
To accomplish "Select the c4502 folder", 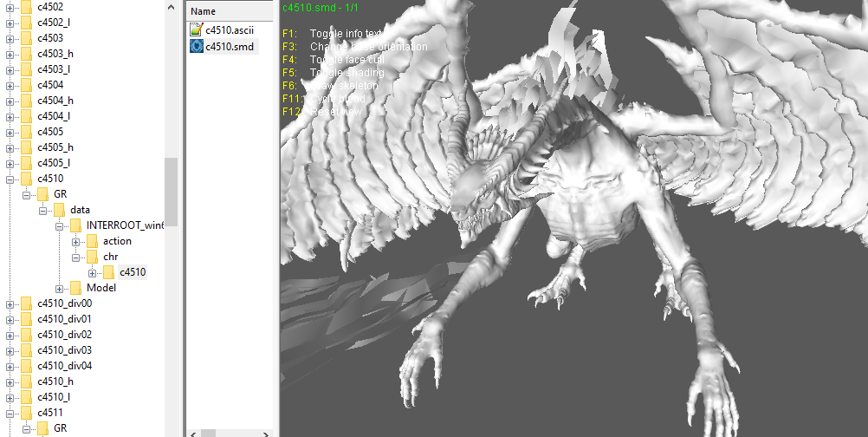I will (50, 7).
